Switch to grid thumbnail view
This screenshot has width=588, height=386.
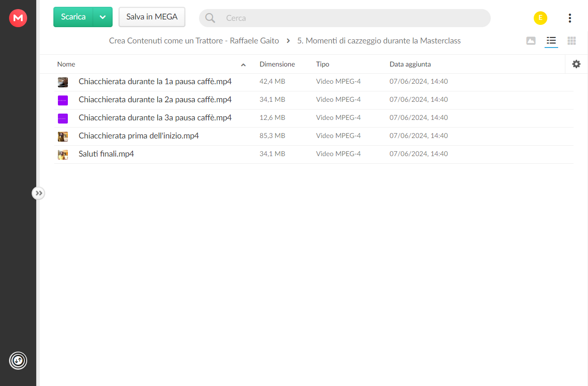click(572, 41)
